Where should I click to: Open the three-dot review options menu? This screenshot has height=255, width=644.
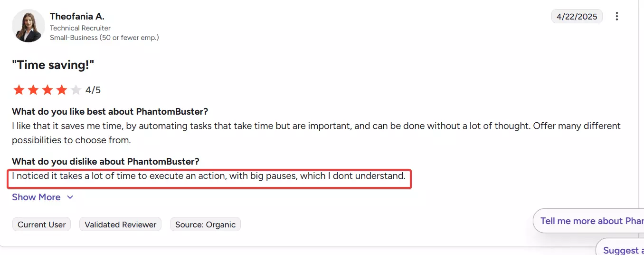click(617, 17)
